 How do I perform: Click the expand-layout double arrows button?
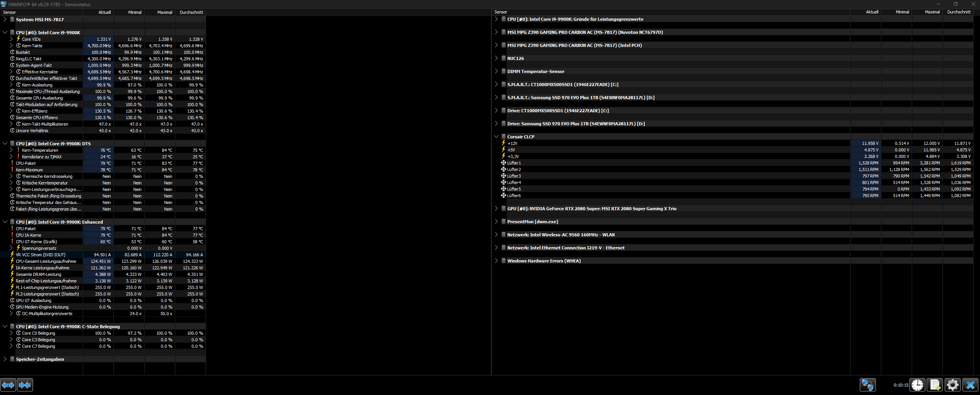(x=8, y=385)
